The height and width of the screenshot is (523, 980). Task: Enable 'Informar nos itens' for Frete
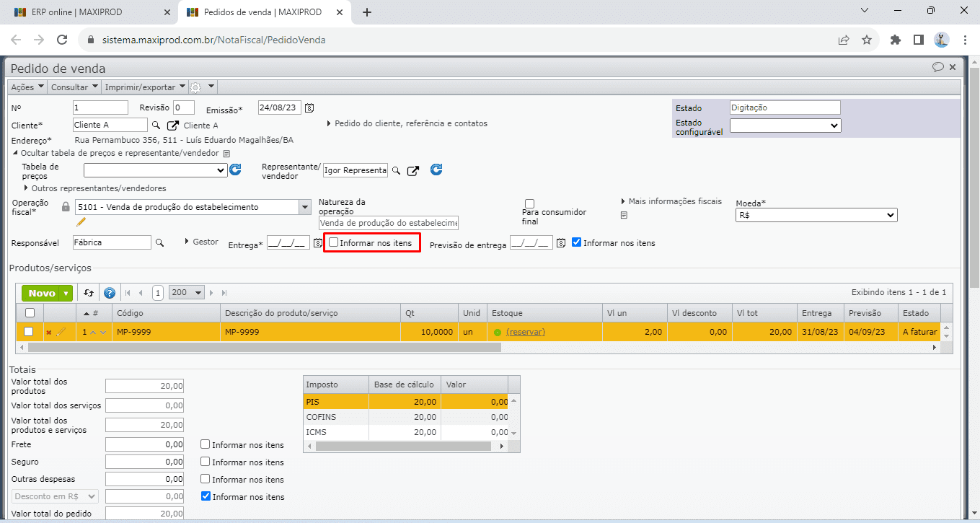point(206,444)
